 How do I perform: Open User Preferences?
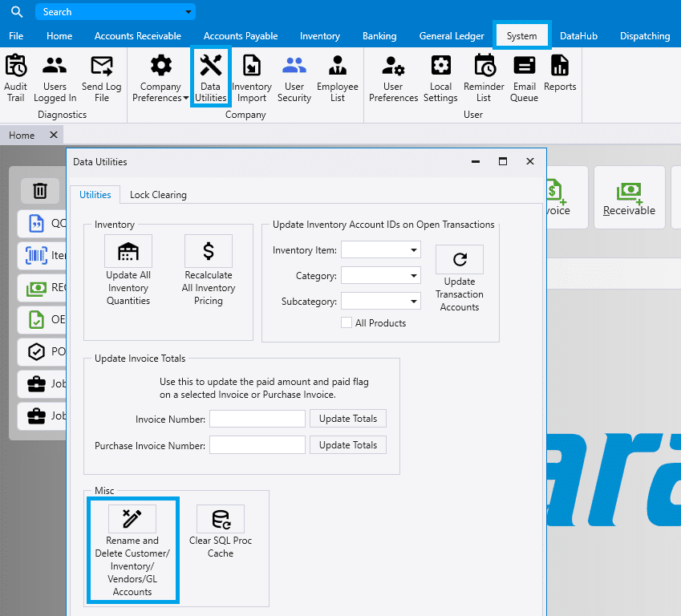coord(393,78)
